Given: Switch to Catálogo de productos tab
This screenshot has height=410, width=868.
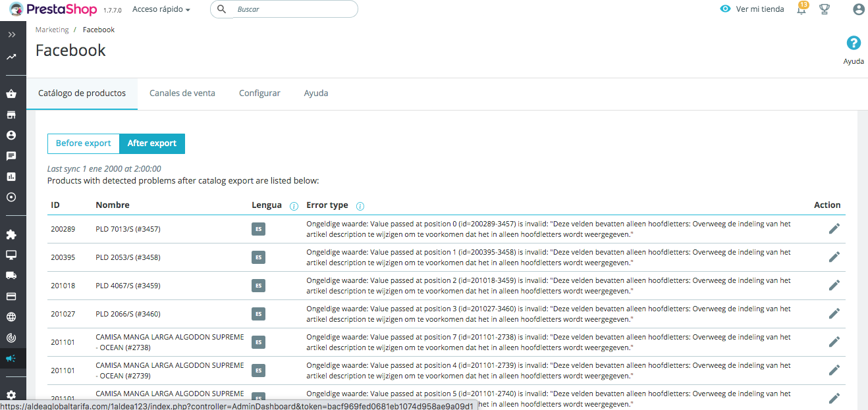Looking at the screenshot, I should click(82, 93).
